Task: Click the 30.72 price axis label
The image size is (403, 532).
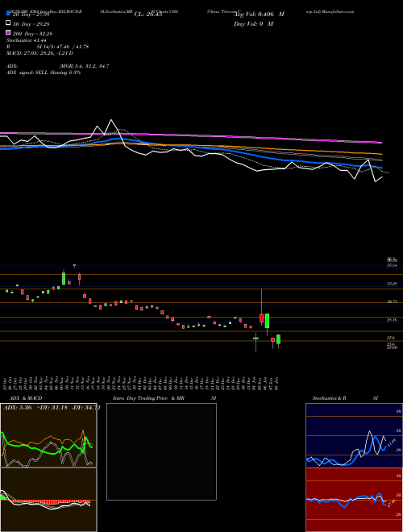Action: click(393, 301)
